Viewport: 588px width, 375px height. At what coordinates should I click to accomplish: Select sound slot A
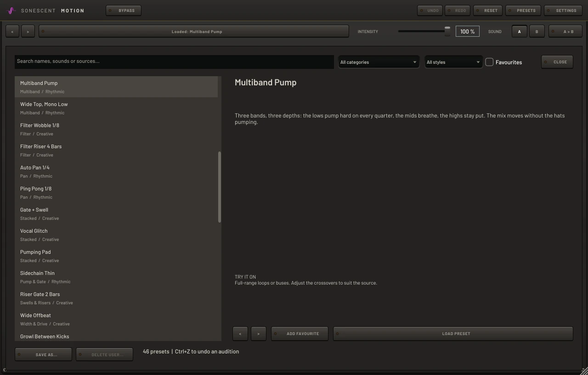click(x=520, y=32)
